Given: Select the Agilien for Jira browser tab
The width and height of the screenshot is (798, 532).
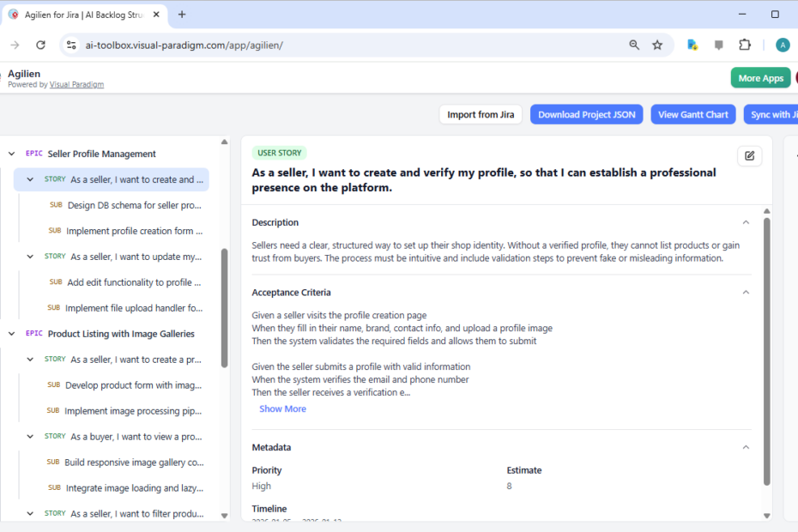Looking at the screenshot, I should (84, 15).
